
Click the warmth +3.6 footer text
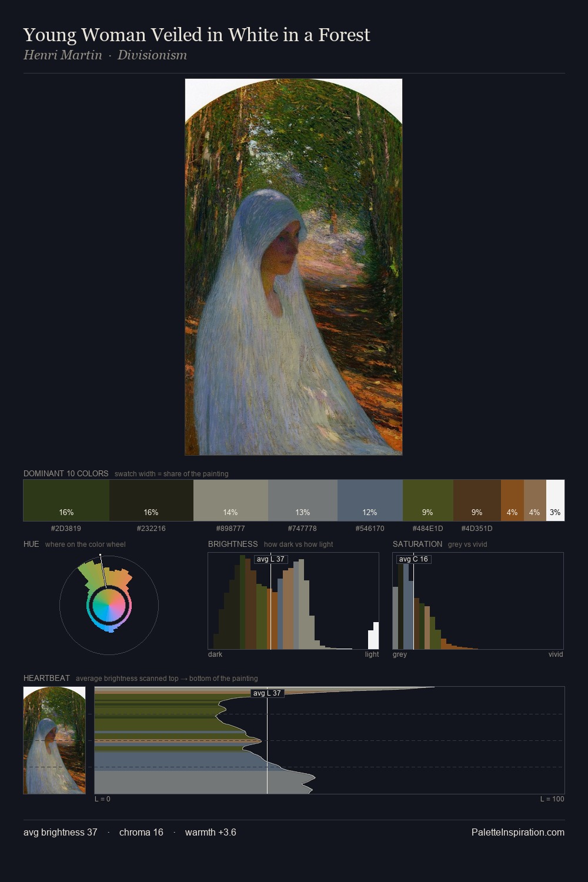point(211,832)
